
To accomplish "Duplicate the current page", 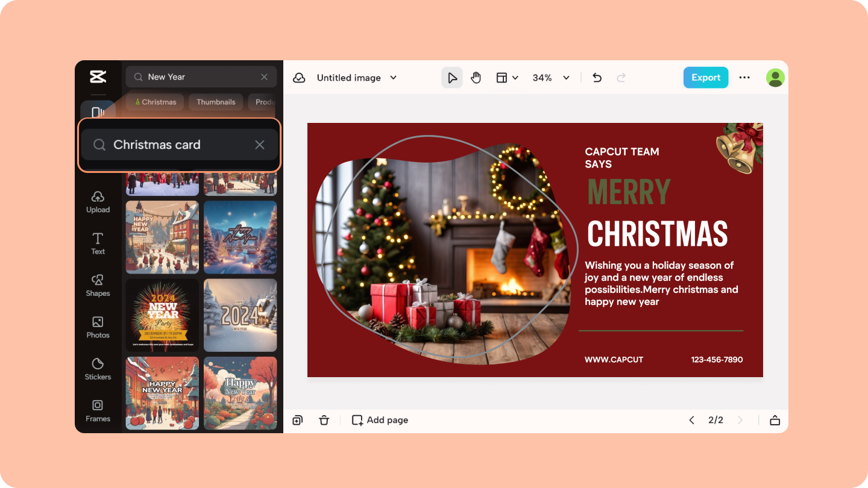I will [x=297, y=420].
